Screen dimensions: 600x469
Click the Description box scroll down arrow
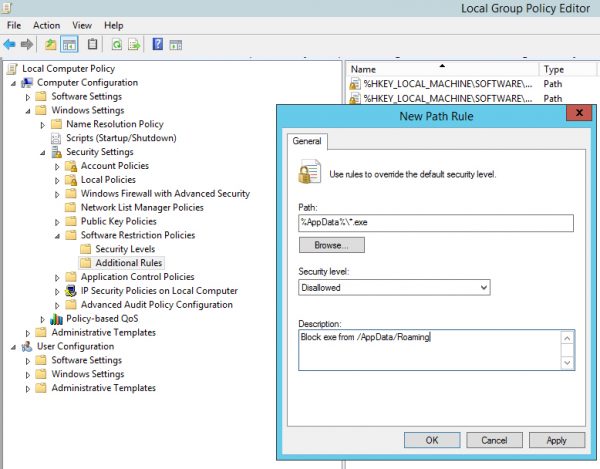[x=567, y=362]
